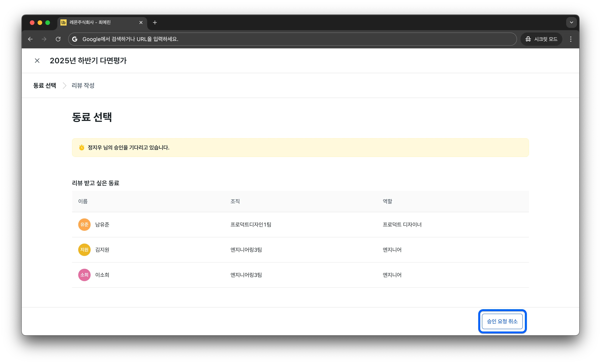Viewport: 601px width, 364px height.
Task: Click the 소희 avatar of 이소희
Action: [x=84, y=275]
